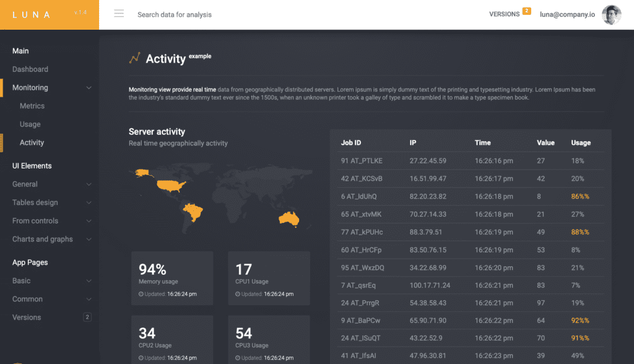Select job row 24 AT_PrrgR
The image size is (634, 364).
tap(471, 303)
